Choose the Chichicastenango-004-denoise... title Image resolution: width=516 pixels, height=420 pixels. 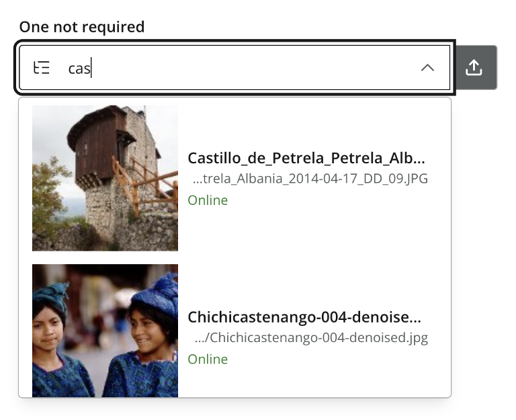click(304, 317)
